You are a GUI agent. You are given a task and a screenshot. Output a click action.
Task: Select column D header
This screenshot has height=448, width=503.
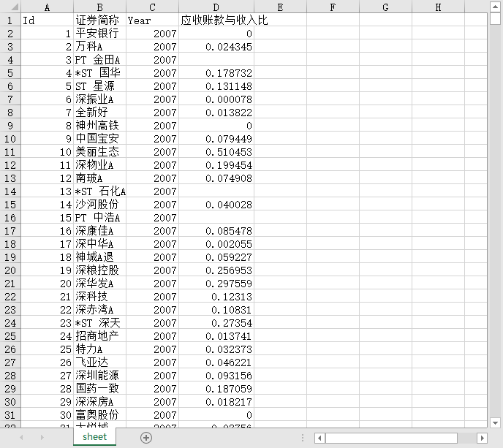216,7
